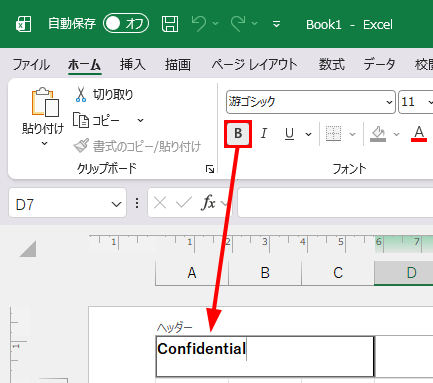Click the formula bar three-dot grip handle

click(137, 203)
